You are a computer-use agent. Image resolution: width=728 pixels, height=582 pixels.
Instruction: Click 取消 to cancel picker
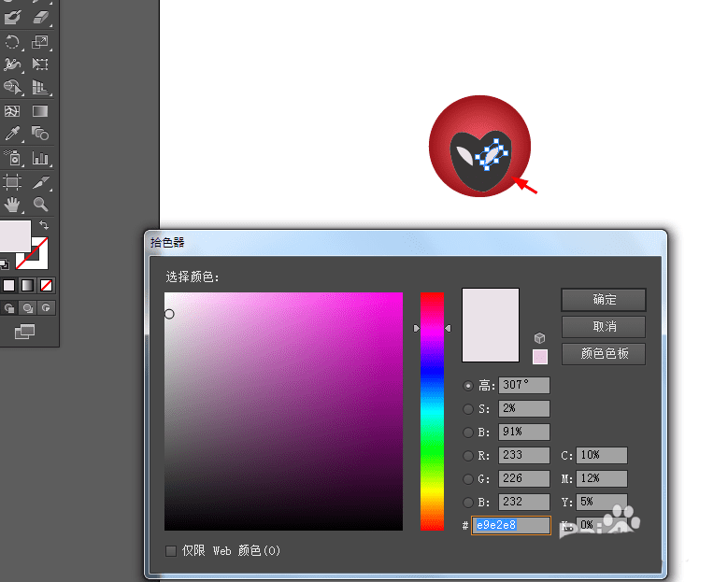tap(604, 327)
